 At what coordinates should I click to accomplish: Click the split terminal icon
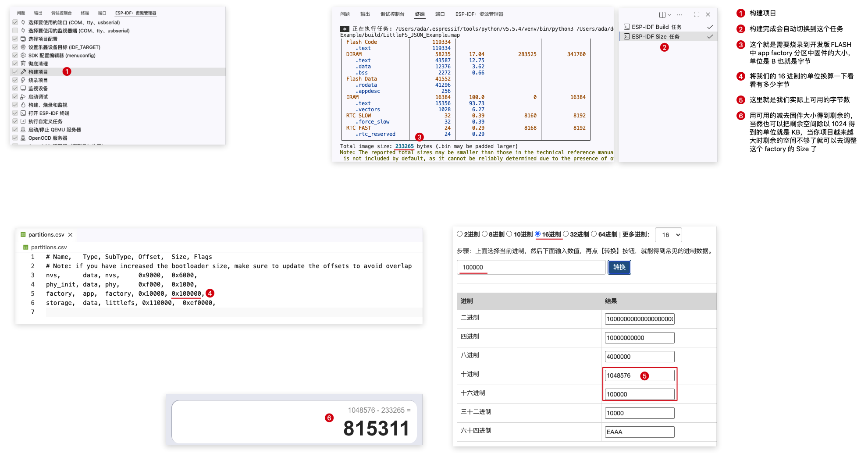662,14
